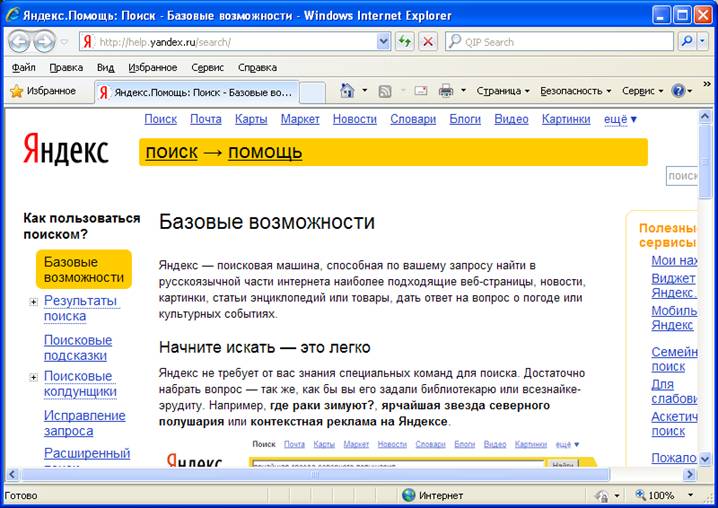
Task: Click the address bar URL field
Action: pyautogui.click(x=236, y=42)
